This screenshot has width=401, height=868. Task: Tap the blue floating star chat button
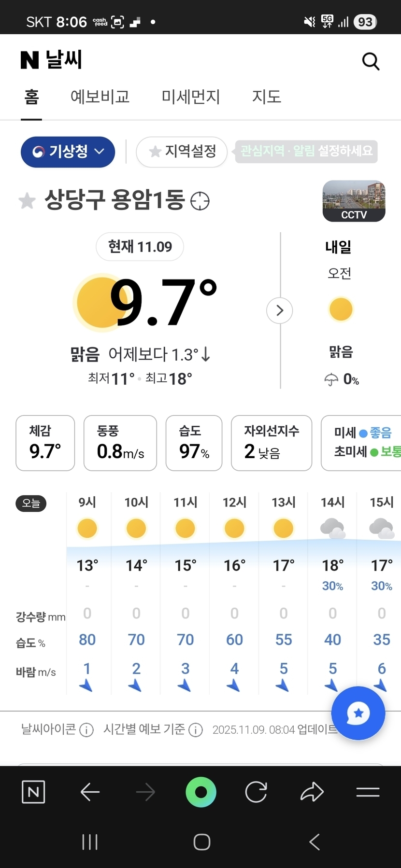[358, 713]
